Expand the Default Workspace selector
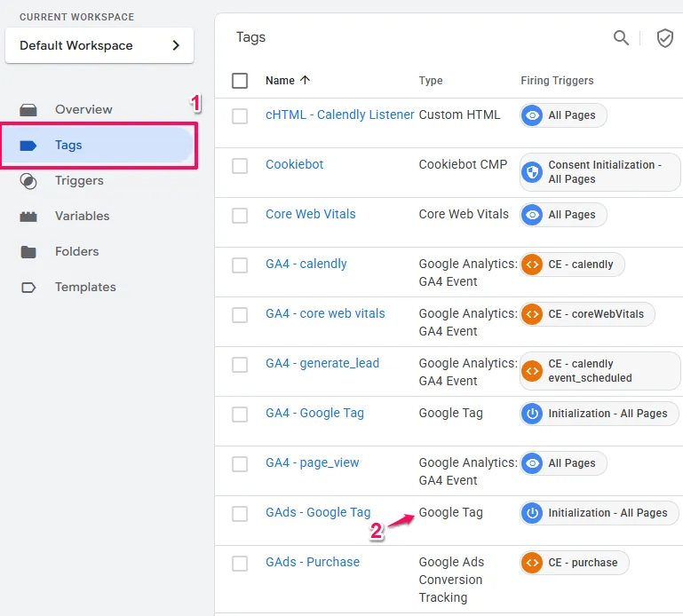Image resolution: width=683 pixels, height=616 pixels. point(99,45)
